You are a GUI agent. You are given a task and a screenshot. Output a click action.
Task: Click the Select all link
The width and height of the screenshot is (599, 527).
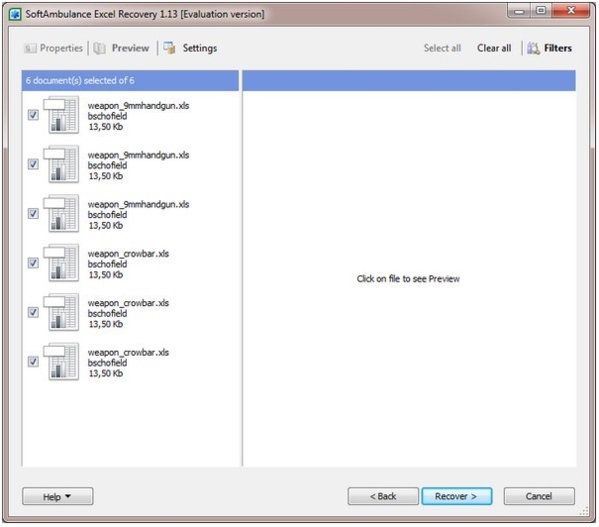[442, 48]
